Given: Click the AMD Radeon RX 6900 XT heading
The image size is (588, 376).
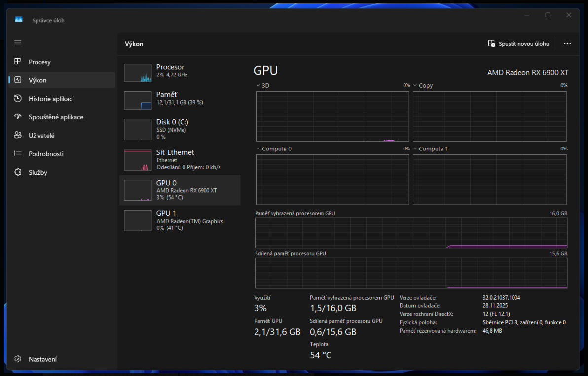Looking at the screenshot, I should (x=528, y=73).
